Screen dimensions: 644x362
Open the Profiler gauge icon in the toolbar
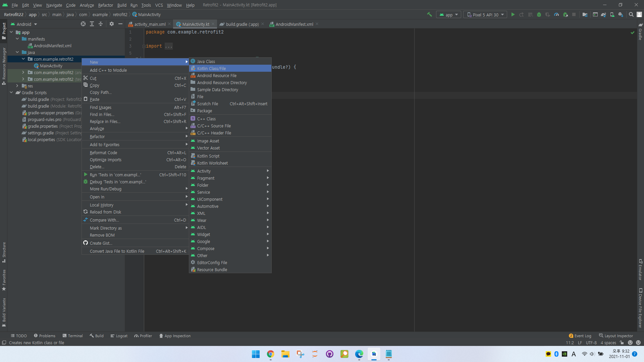pos(556,14)
